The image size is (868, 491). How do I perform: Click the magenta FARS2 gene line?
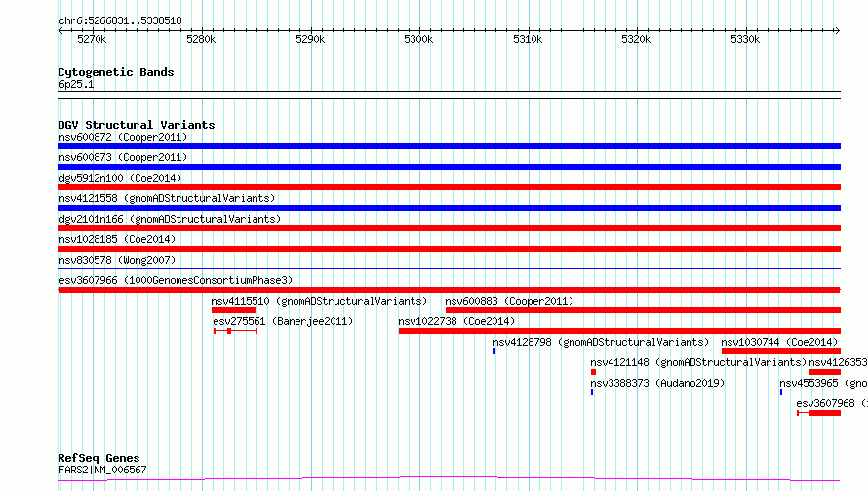coord(449,478)
